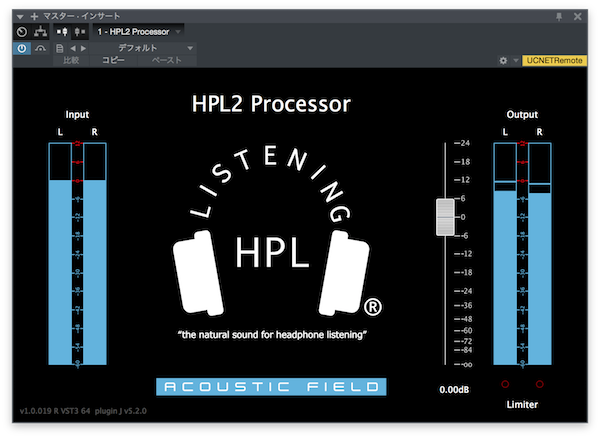The width and height of the screenshot is (600, 438).
Task: Collapse the マスター・インサート window menu triangle
Action: click(20, 16)
